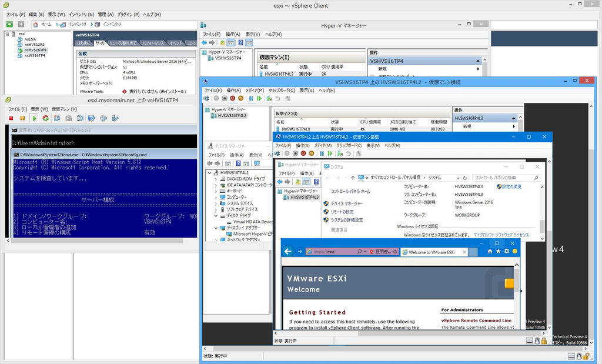Viewport: 602px width, 364px height.
Task: Open Internet Explorer favorites star
Action: 499,252
